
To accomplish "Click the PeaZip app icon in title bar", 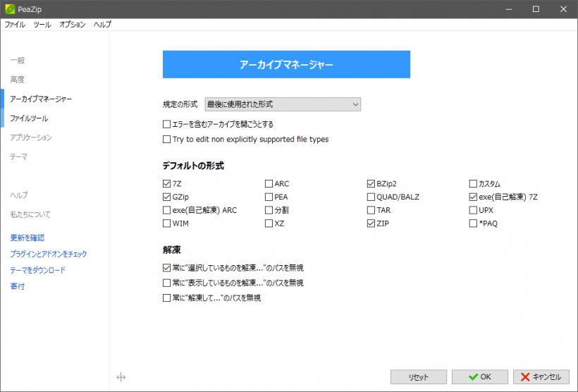I will 10,9.
